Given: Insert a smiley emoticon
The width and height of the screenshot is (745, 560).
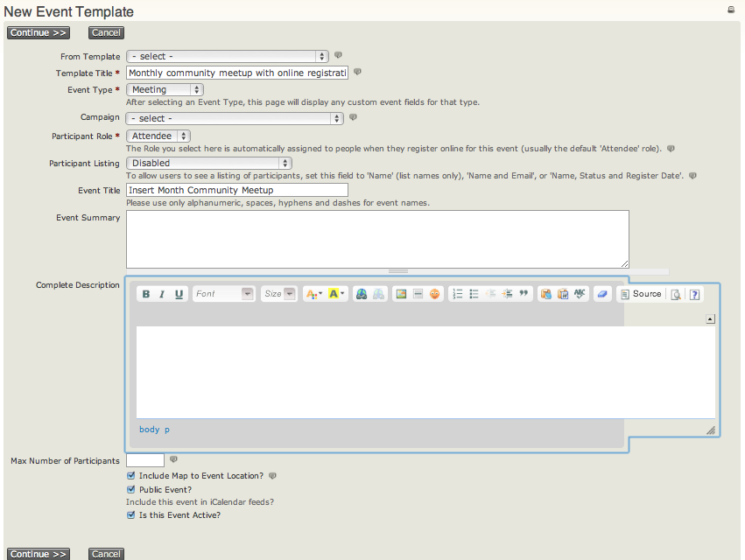Looking at the screenshot, I should coord(435,294).
